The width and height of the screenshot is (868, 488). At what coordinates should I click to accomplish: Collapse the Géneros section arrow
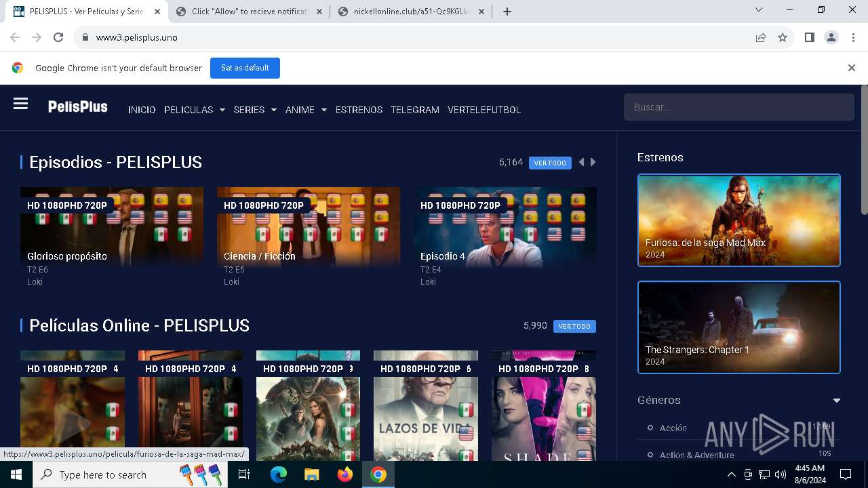[836, 401]
